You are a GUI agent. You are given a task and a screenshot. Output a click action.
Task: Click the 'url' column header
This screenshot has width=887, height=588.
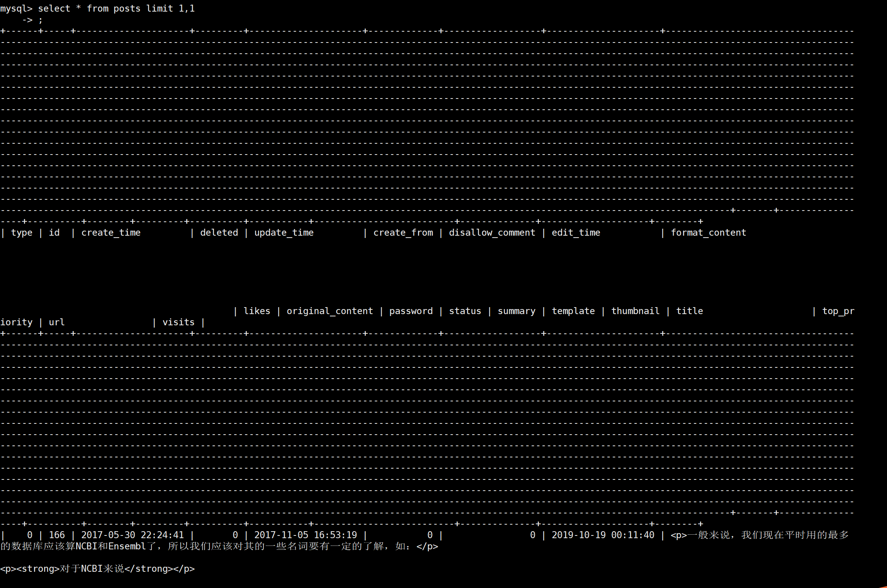point(57,322)
